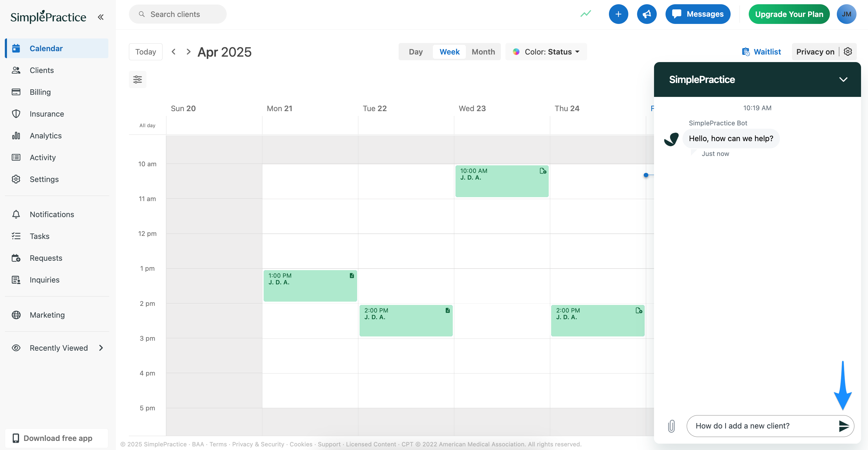Open the Clients section

(x=57, y=70)
